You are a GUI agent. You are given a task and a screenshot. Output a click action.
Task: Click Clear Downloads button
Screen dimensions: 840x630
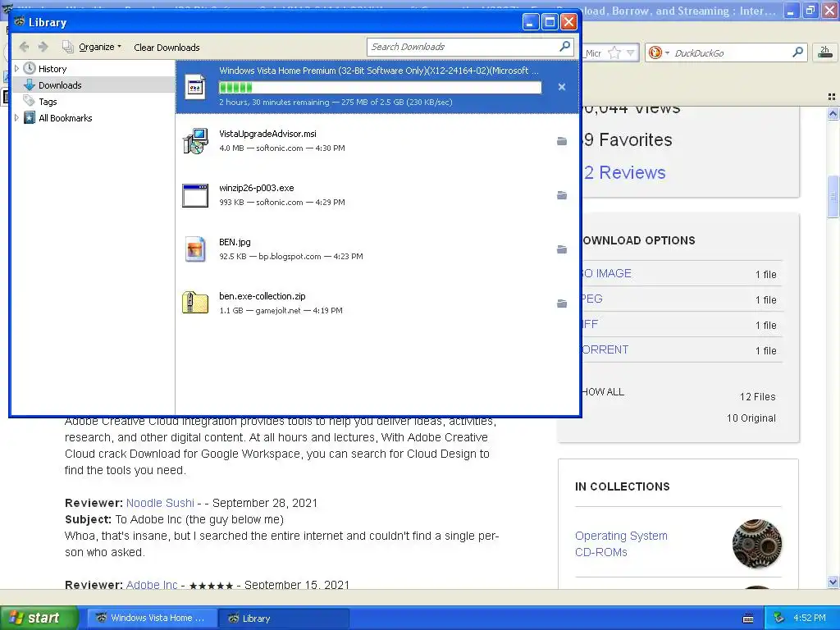click(x=167, y=47)
